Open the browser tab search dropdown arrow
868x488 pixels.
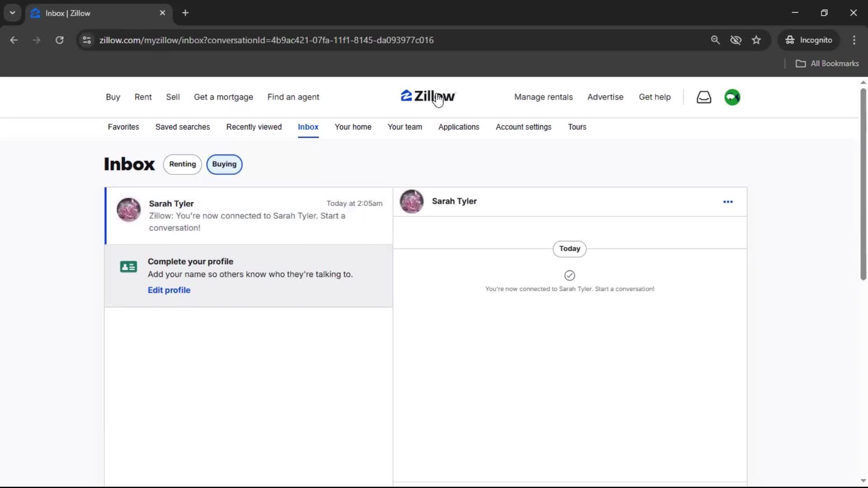[12, 13]
